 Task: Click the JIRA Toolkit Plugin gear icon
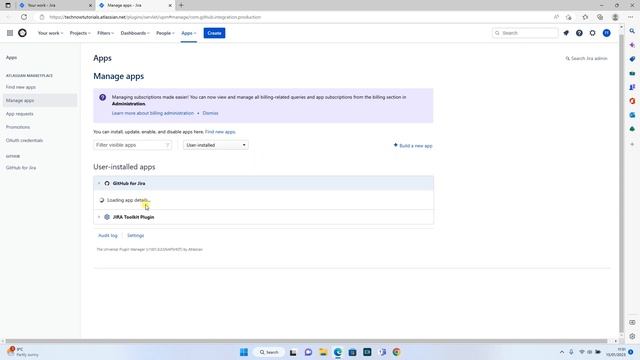pyautogui.click(x=107, y=217)
